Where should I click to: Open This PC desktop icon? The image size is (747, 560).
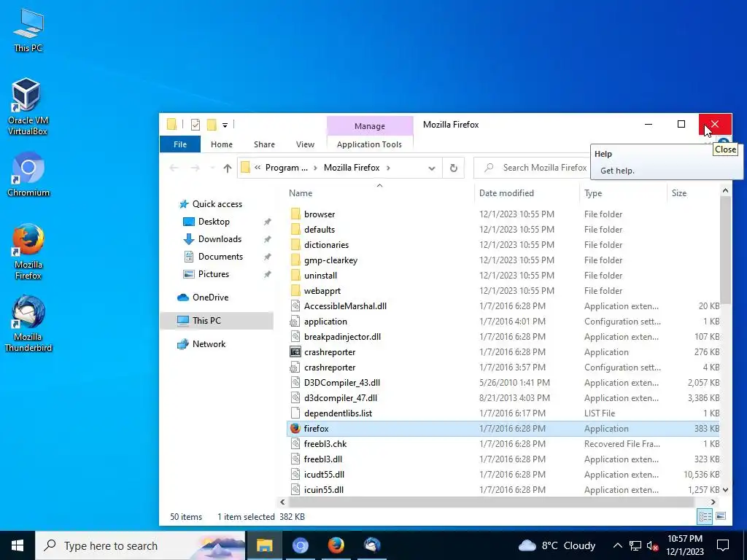(x=28, y=31)
